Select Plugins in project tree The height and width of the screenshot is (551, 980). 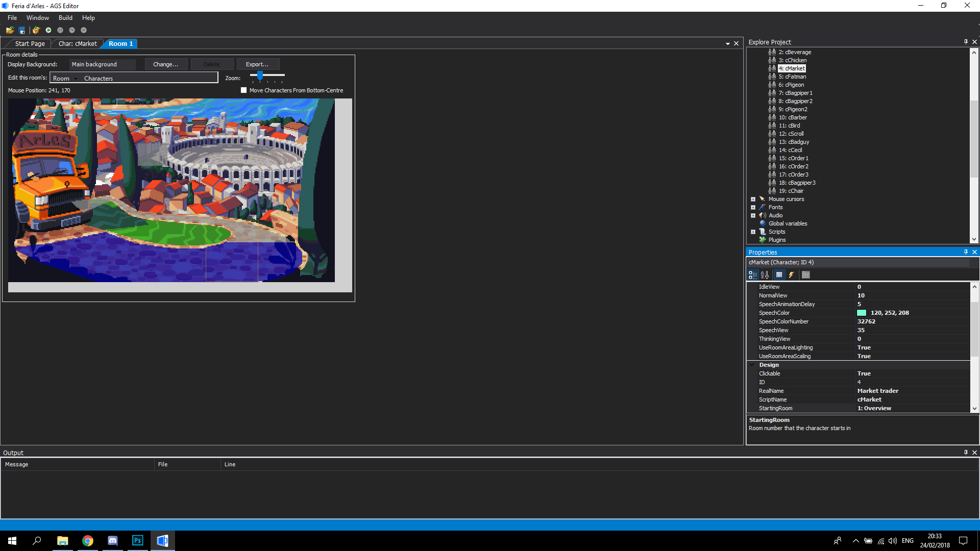[x=777, y=240]
